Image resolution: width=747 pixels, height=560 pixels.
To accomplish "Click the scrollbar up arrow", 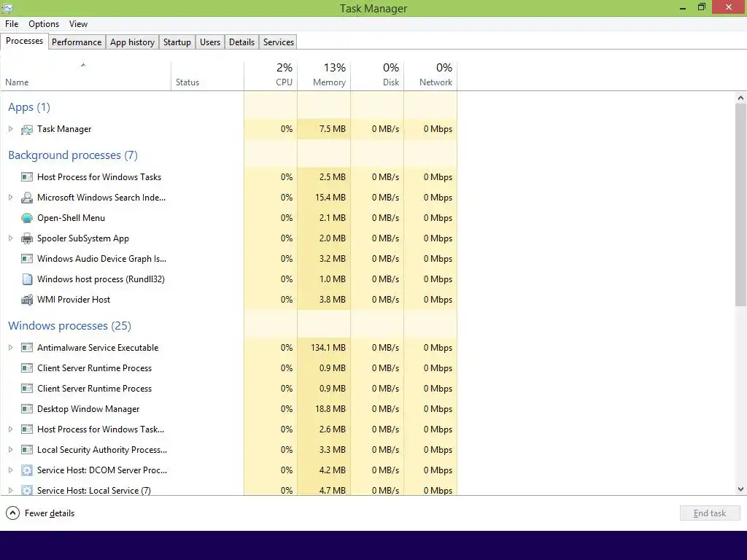I will [x=740, y=98].
